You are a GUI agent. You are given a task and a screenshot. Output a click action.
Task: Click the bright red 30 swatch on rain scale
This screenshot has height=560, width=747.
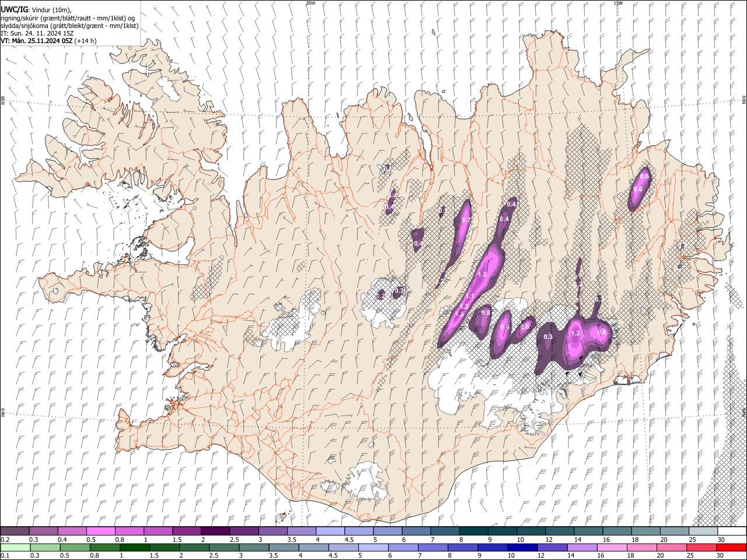click(x=731, y=547)
